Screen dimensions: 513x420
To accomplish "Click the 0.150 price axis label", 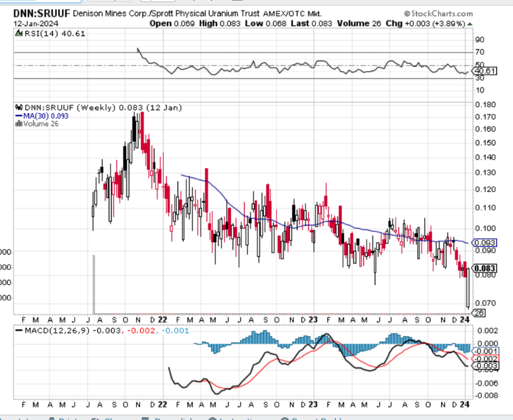I will tap(486, 143).
